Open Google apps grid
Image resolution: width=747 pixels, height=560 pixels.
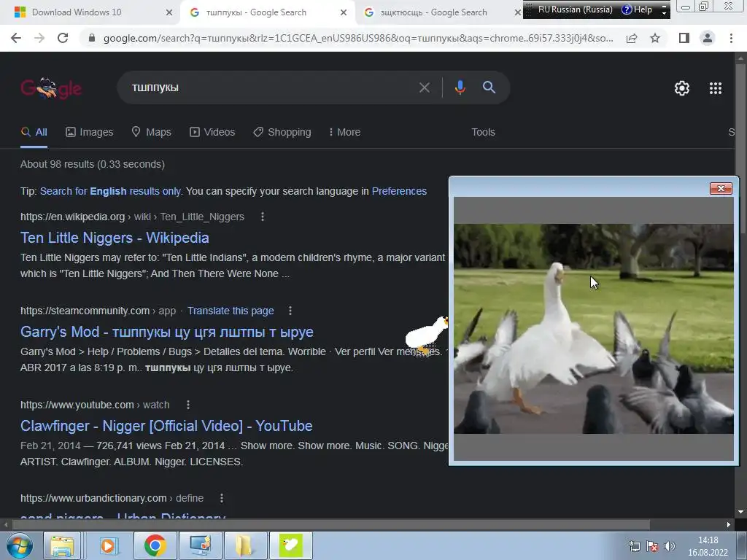tap(716, 88)
